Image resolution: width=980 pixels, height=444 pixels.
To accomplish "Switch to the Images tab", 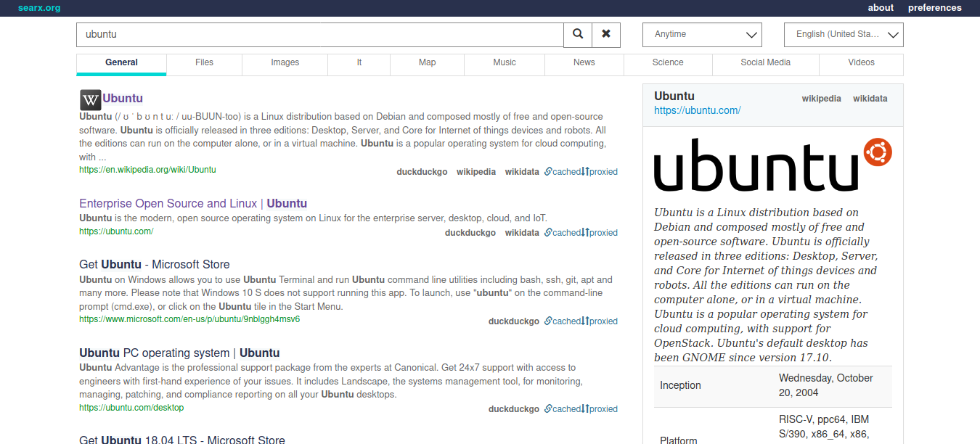I will (x=285, y=63).
